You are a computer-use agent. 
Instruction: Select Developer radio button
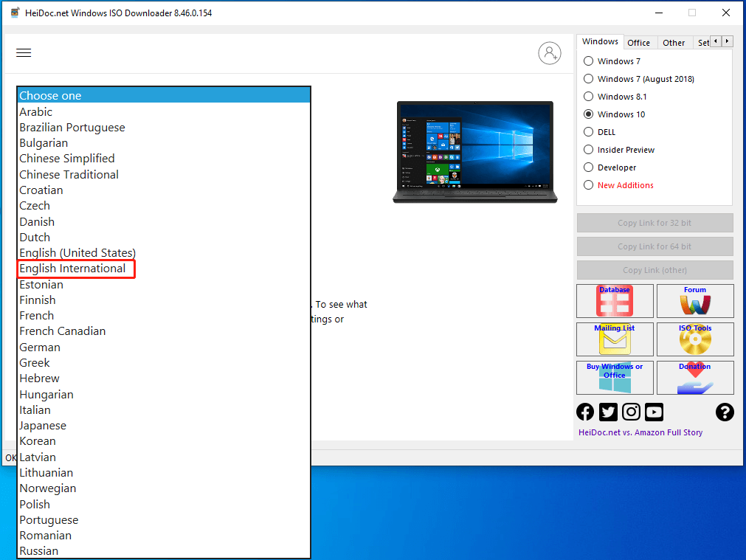click(589, 167)
